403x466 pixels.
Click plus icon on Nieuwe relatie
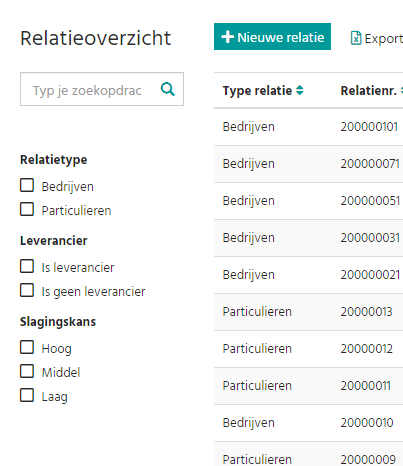(x=227, y=37)
